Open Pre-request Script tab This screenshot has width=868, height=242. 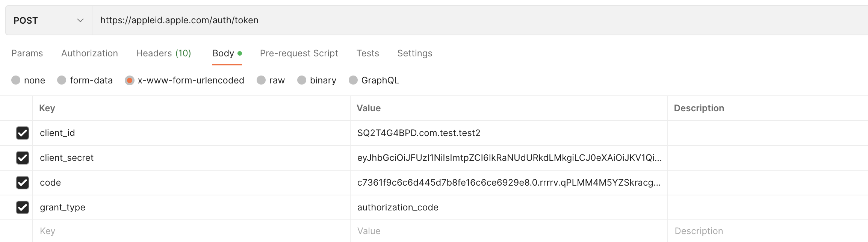[299, 53]
